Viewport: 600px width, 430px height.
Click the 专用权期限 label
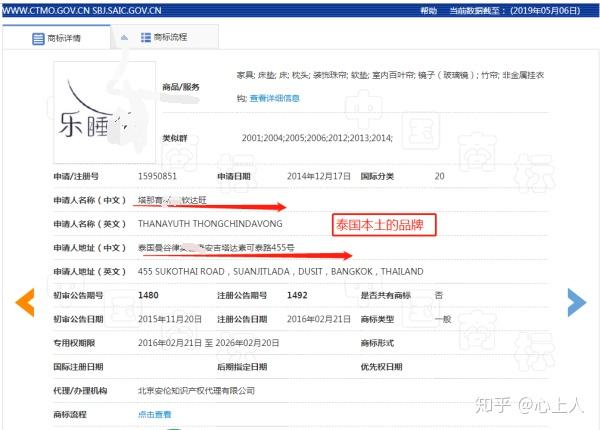(74, 343)
